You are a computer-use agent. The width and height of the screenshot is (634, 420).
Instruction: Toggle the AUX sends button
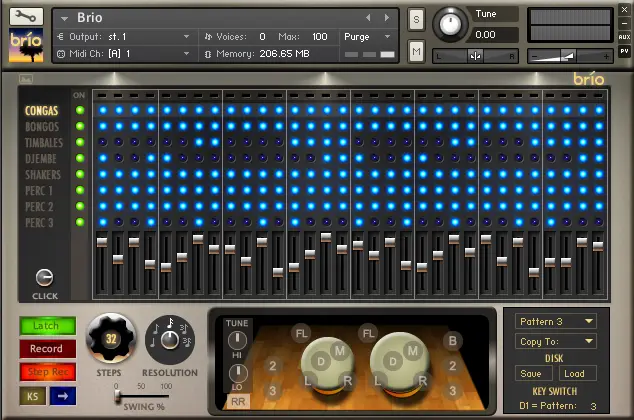point(624,37)
